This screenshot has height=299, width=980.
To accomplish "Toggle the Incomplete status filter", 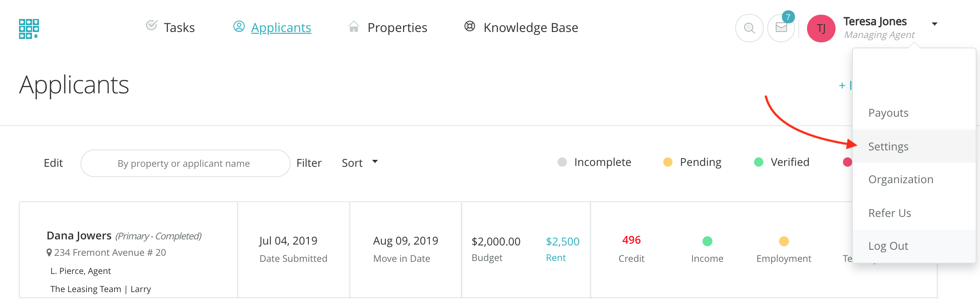I will (595, 162).
